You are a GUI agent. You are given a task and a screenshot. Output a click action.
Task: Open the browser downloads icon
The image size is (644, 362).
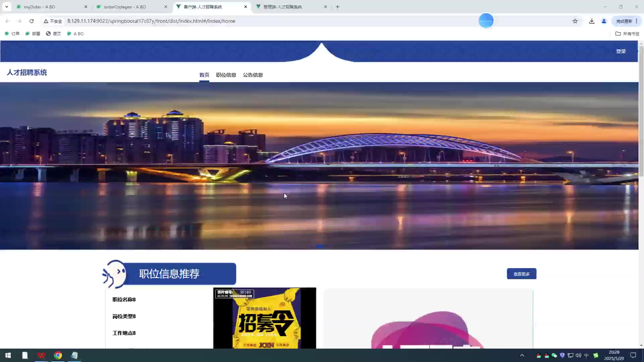592,21
